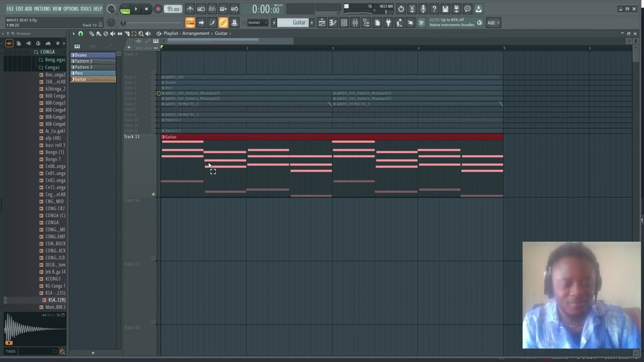Open the Mixer view icon

point(355,23)
